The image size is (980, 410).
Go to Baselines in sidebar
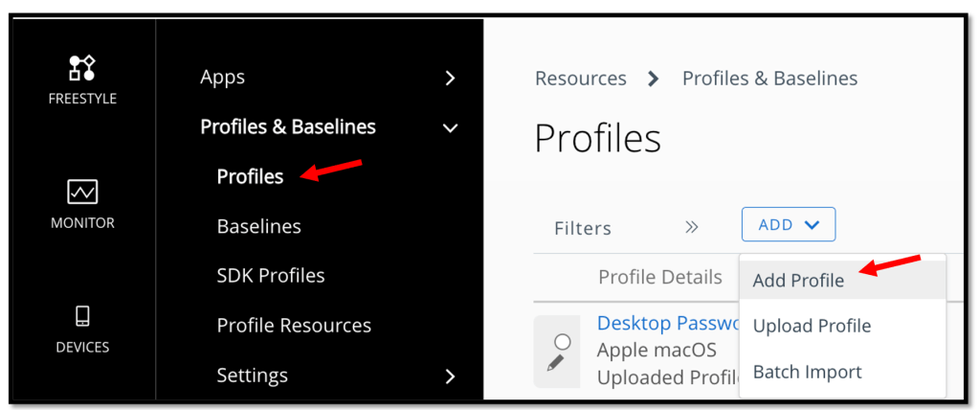click(x=258, y=226)
